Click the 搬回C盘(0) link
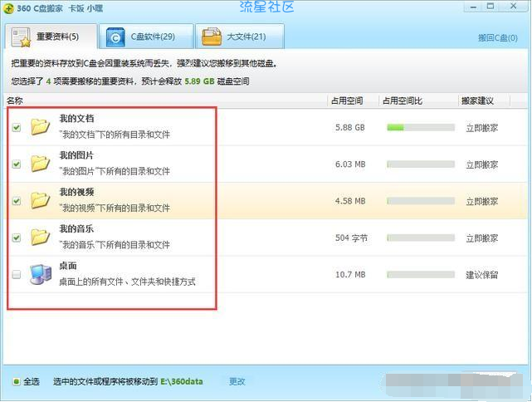Screen dimensions: 532x402 click(x=498, y=38)
